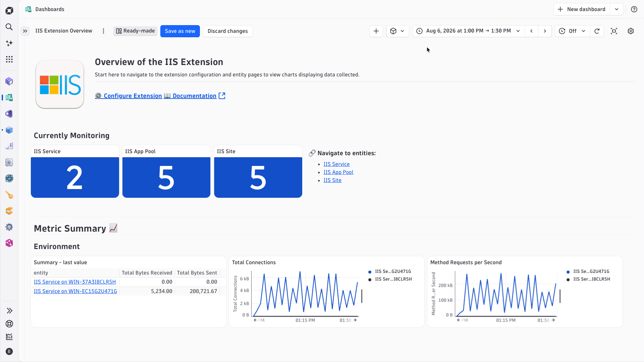The width and height of the screenshot is (644, 362).
Task: Click Discard changes
Action: click(227, 31)
